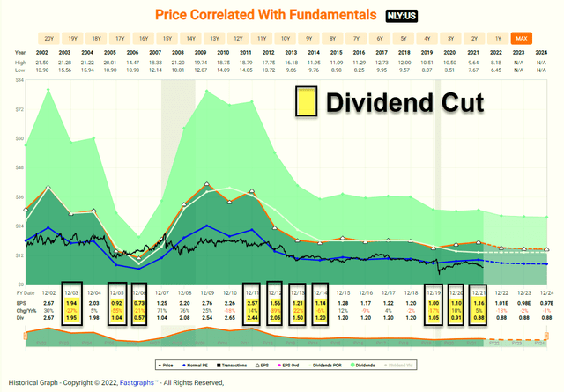Click the 2009 EPS triangle marker

click(x=207, y=184)
